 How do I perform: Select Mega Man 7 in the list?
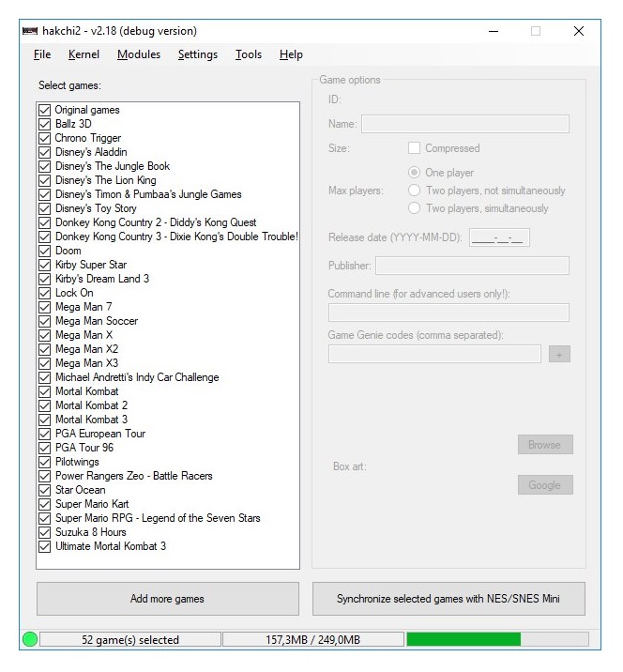(84, 307)
